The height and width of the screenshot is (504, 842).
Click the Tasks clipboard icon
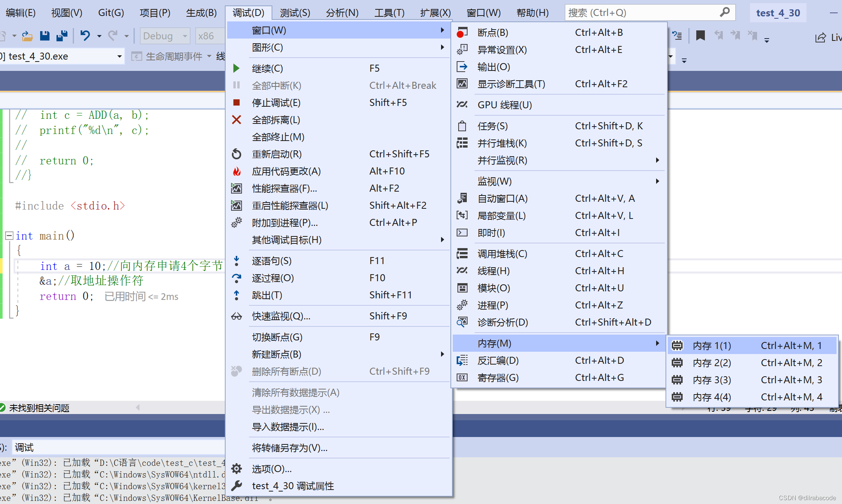pyautogui.click(x=462, y=126)
